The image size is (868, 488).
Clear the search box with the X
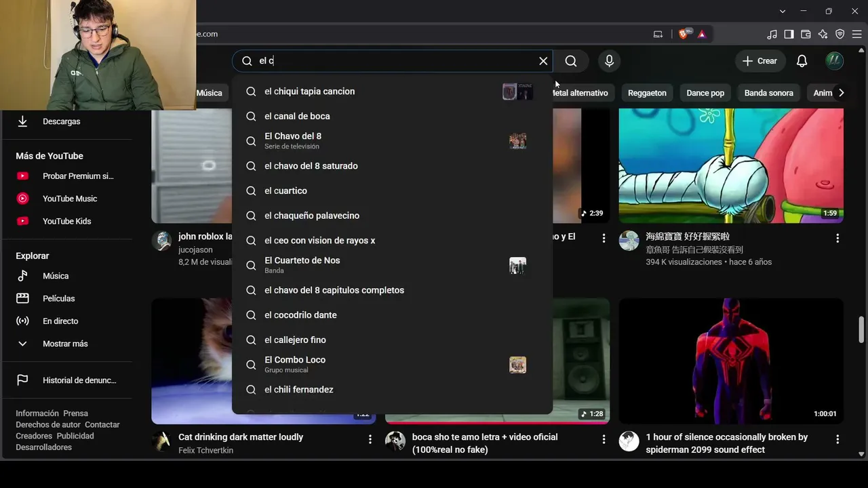click(543, 61)
